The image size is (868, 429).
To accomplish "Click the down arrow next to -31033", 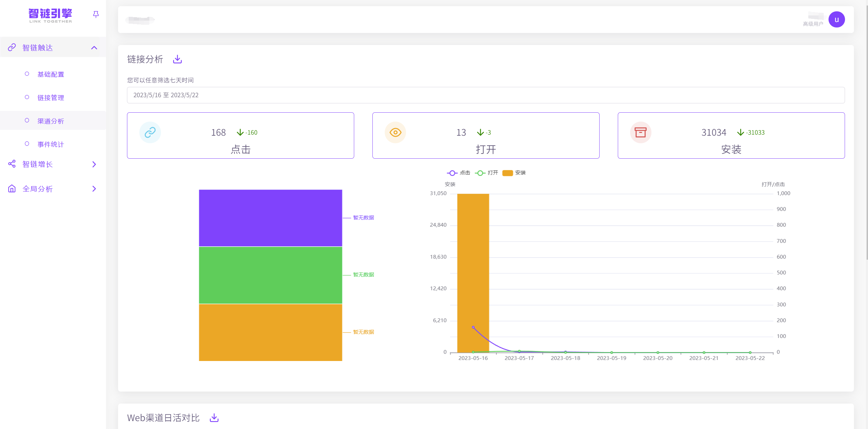I will (x=741, y=133).
